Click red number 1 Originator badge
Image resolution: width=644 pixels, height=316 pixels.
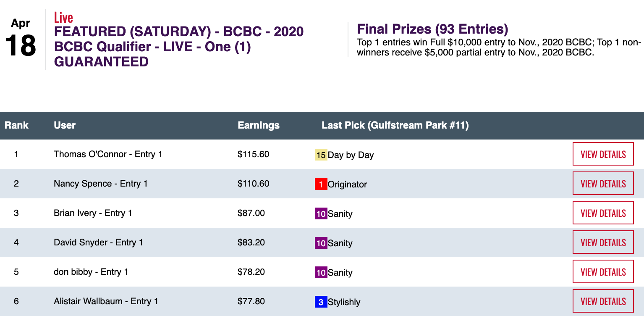pyautogui.click(x=321, y=184)
